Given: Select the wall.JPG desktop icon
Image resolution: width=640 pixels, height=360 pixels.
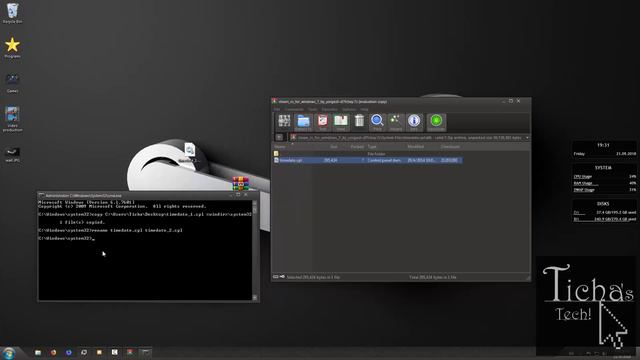Looking at the screenshot, I should point(13,154).
